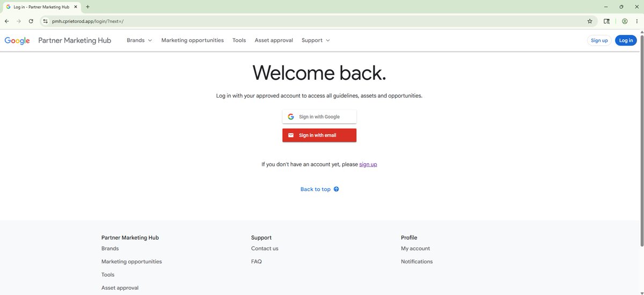Click the envelope icon on email button
This screenshot has width=644, height=295.
click(291, 135)
